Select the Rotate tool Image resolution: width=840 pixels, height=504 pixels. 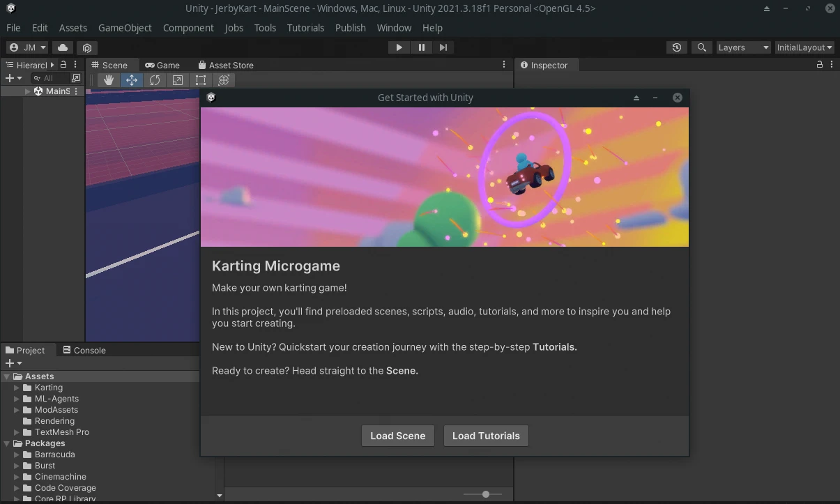pyautogui.click(x=155, y=80)
